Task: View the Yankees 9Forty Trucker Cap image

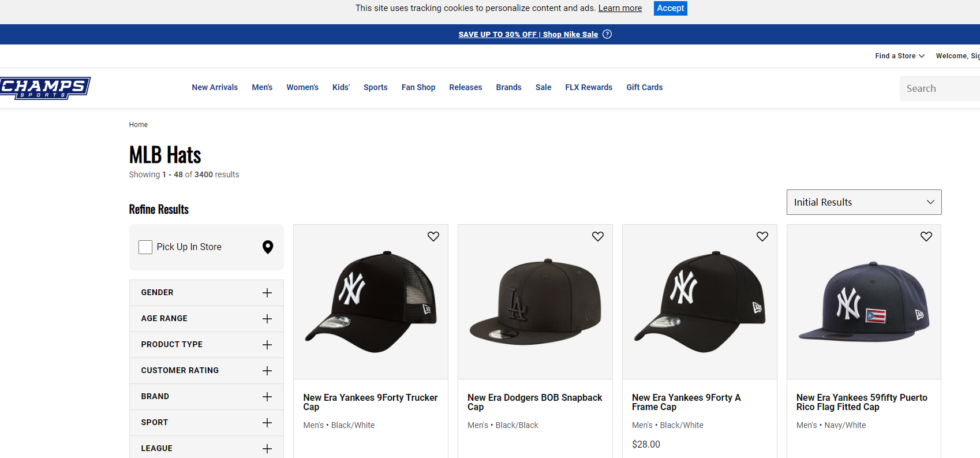Action: point(371,302)
